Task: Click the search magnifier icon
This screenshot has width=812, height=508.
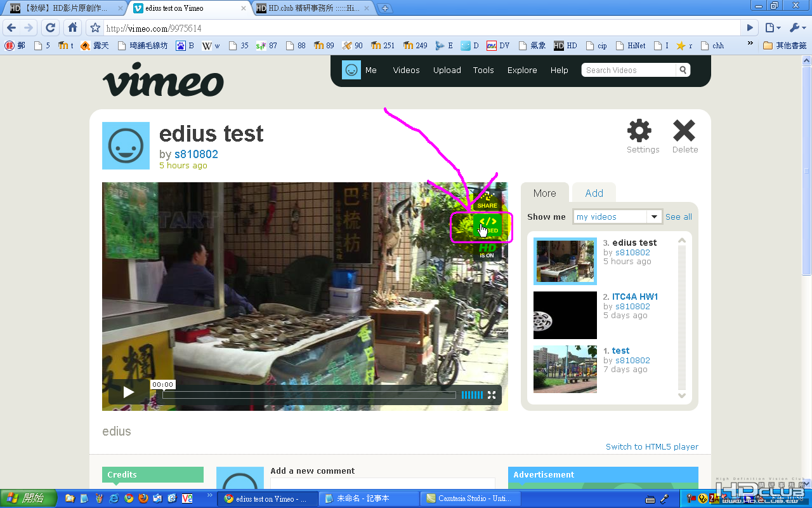Action: point(683,70)
